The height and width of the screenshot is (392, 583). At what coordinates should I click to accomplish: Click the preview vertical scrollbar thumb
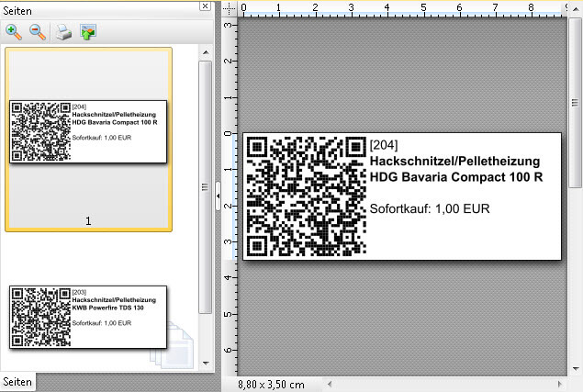[x=575, y=102]
